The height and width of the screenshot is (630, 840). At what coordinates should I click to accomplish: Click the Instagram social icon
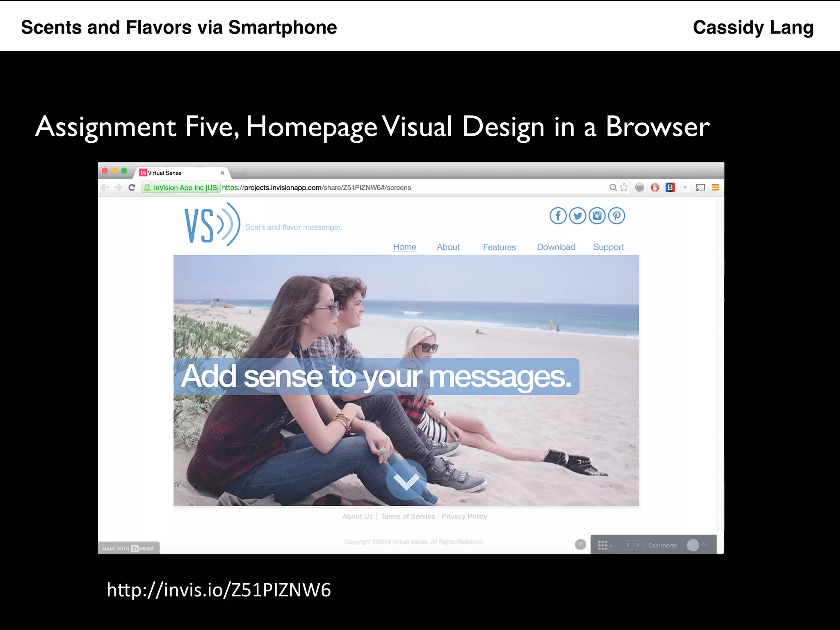(x=597, y=216)
